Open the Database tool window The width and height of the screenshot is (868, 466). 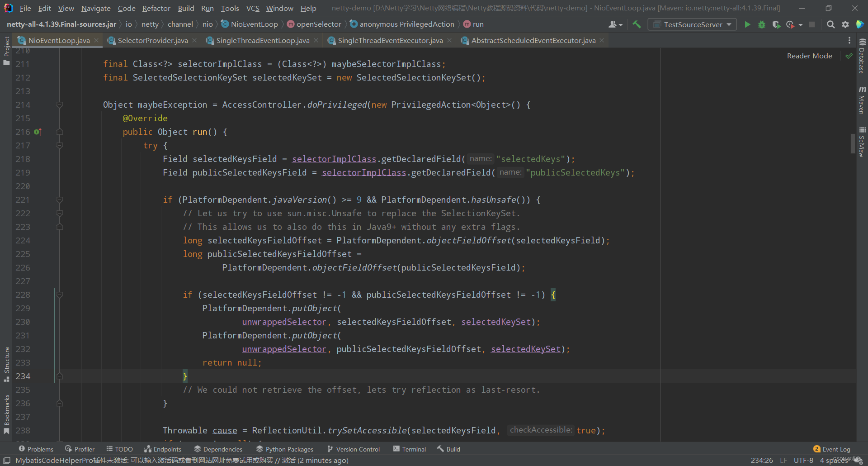tap(862, 56)
